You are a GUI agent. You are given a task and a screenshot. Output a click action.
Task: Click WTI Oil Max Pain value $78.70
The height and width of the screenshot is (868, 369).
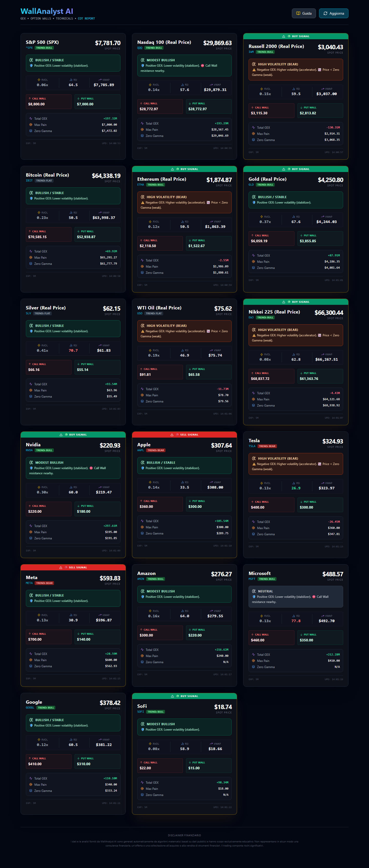[x=223, y=395]
